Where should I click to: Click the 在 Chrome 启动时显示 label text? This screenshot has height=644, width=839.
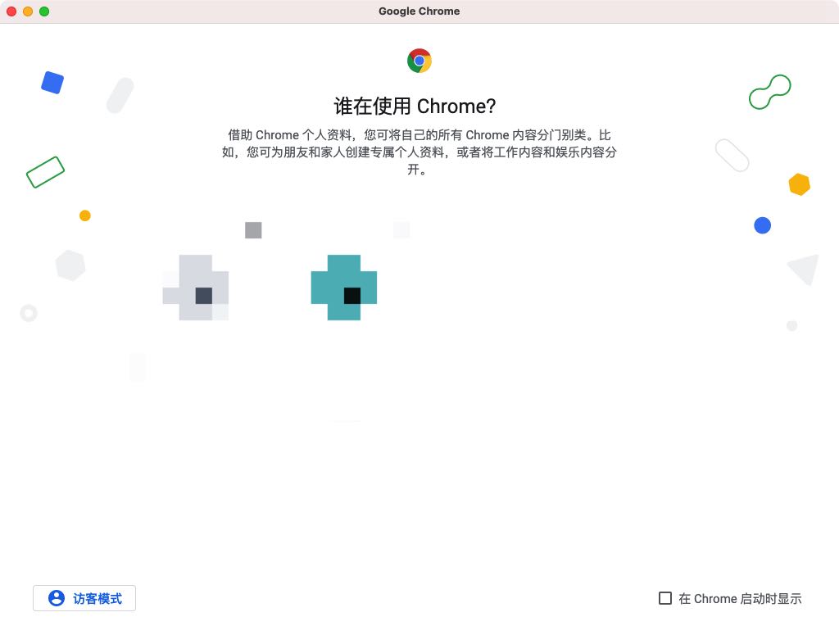[x=740, y=599]
